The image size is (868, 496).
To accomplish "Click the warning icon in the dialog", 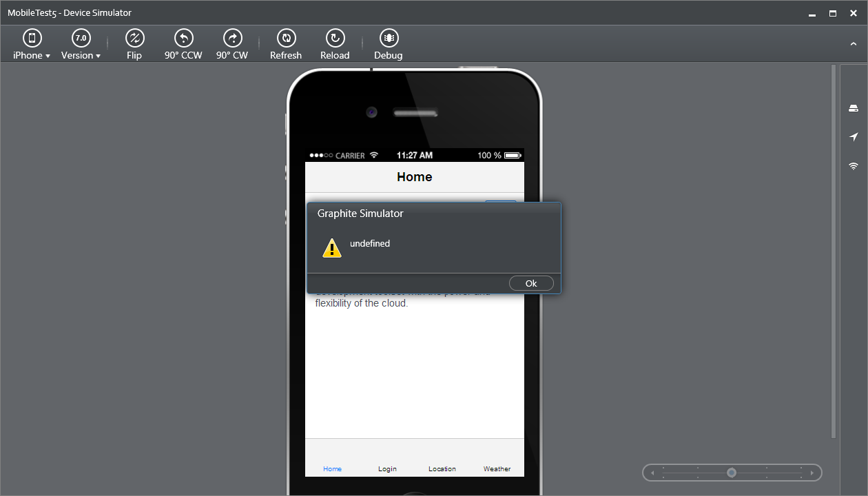I will click(332, 248).
